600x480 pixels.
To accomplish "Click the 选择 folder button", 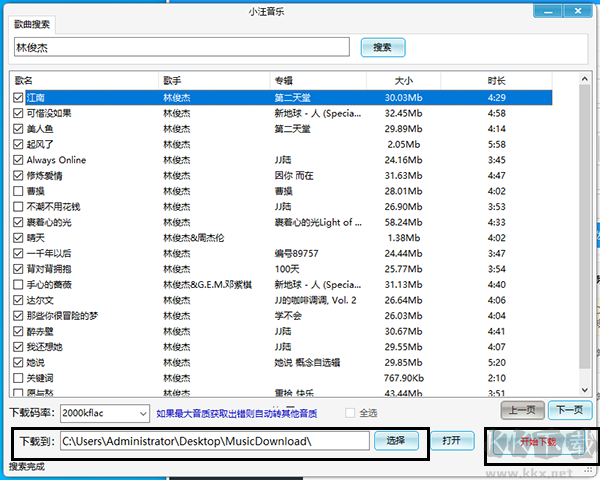I will (x=396, y=440).
